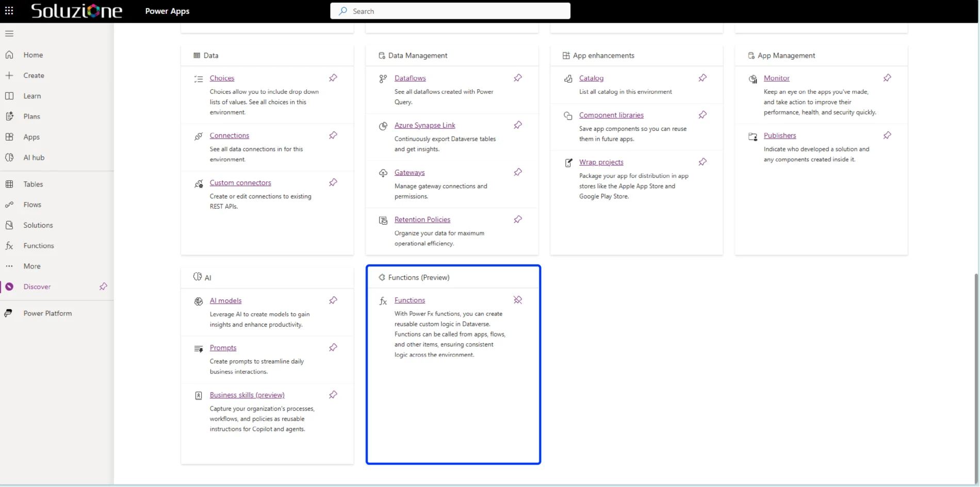980x487 pixels.
Task: Pin the Prompts item
Action: click(x=333, y=348)
